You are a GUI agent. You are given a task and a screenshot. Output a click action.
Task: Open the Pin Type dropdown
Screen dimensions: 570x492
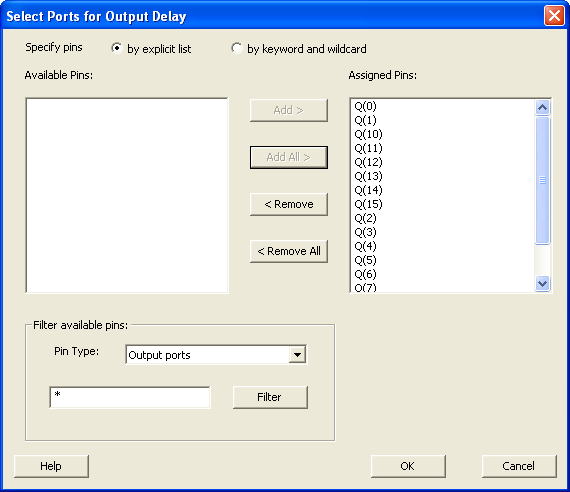click(297, 355)
